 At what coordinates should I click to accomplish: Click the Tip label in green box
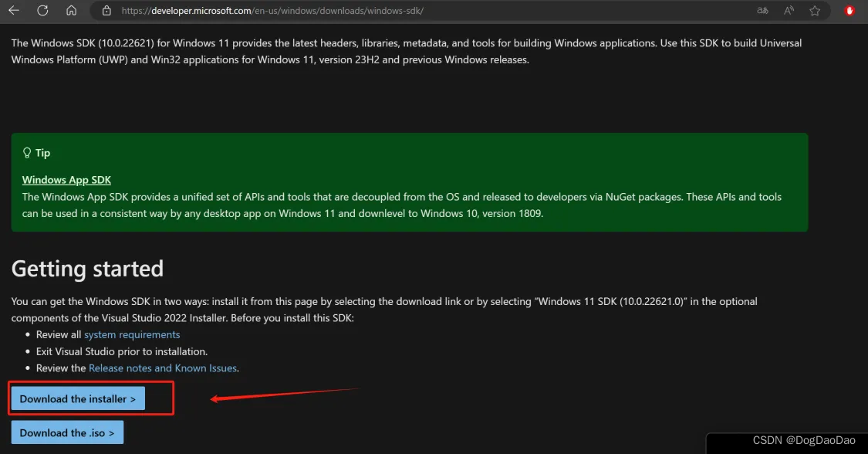(42, 153)
